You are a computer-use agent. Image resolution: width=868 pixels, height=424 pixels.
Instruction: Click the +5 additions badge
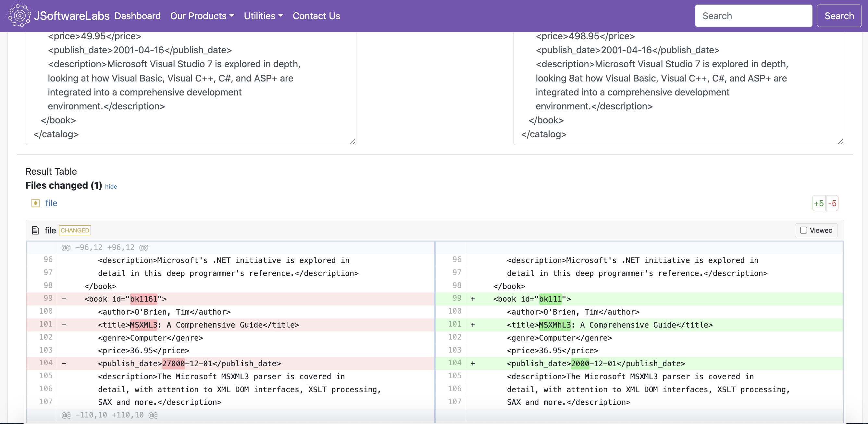click(819, 203)
